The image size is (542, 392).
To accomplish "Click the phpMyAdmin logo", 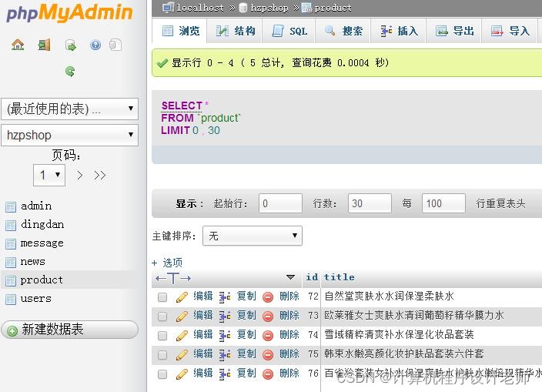I will (69, 12).
